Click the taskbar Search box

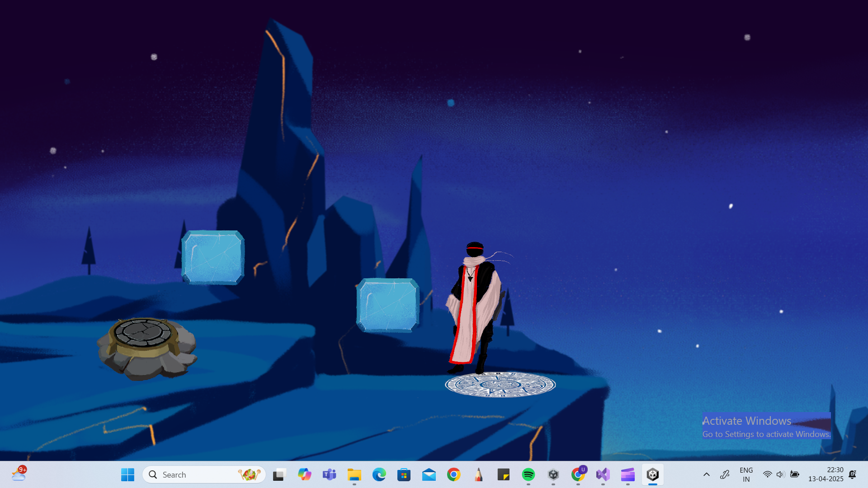click(x=204, y=474)
